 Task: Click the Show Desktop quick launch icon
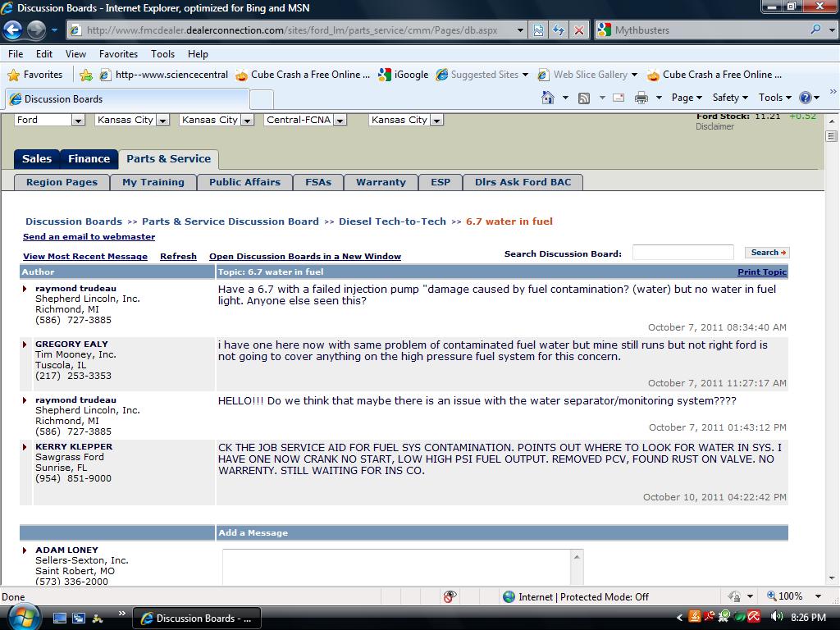[x=59, y=619]
